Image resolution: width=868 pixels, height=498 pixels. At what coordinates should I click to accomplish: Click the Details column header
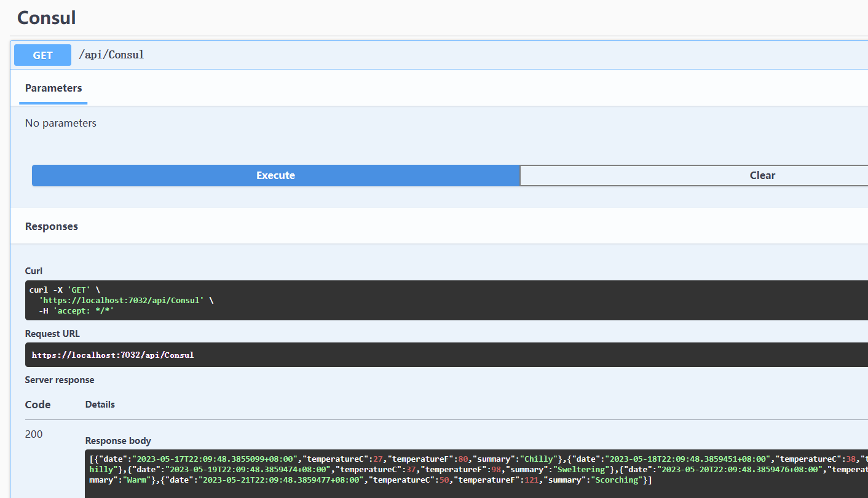point(100,404)
